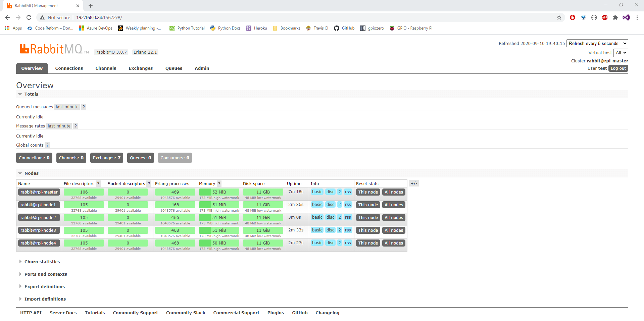
Task: Open help for Message rates
Action: pyautogui.click(x=76, y=126)
